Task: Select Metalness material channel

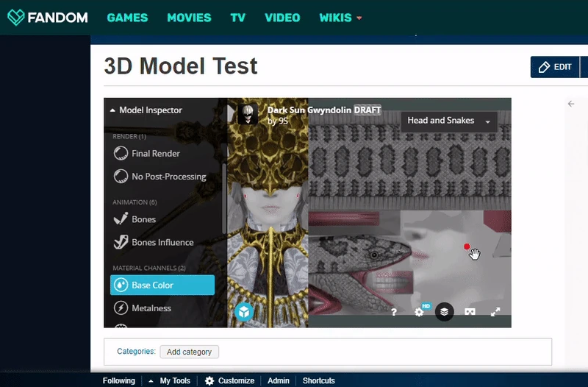Action: (x=143, y=308)
